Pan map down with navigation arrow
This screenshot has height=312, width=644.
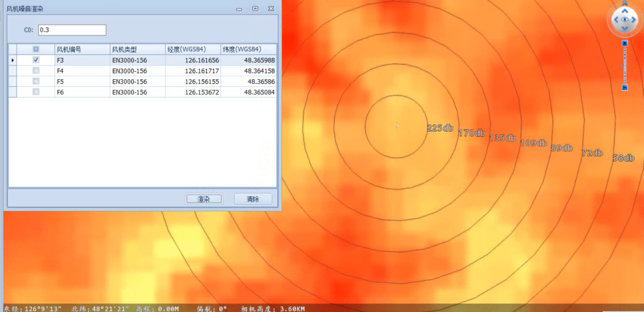point(625,28)
